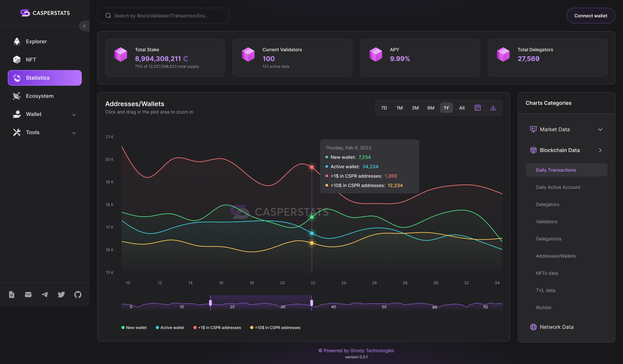Click the search input field
623x364 pixels.
[163, 16]
